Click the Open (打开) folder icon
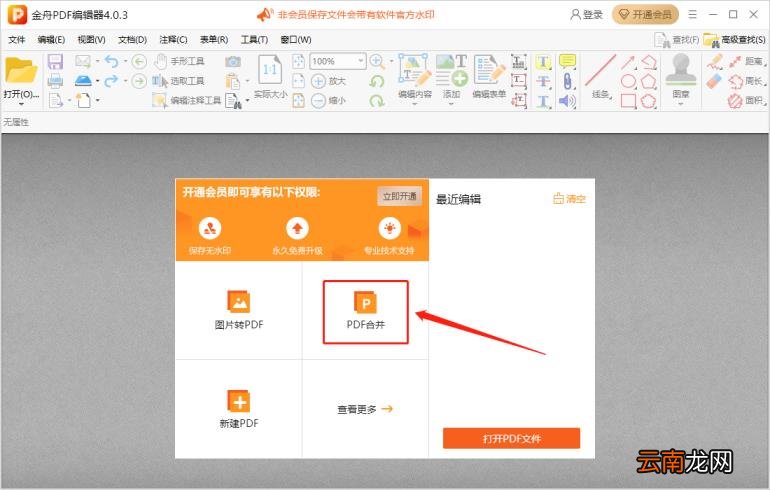This screenshot has width=770, height=490. click(21, 70)
